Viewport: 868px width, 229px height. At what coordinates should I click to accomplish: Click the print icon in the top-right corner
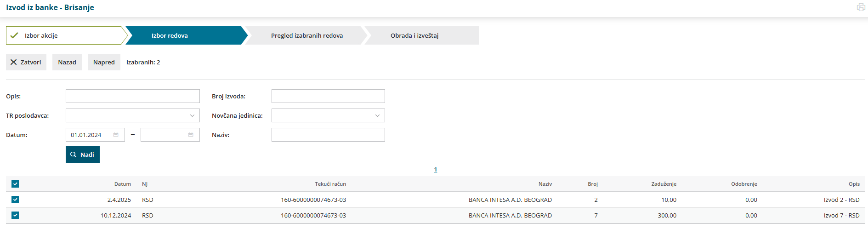pos(861,7)
